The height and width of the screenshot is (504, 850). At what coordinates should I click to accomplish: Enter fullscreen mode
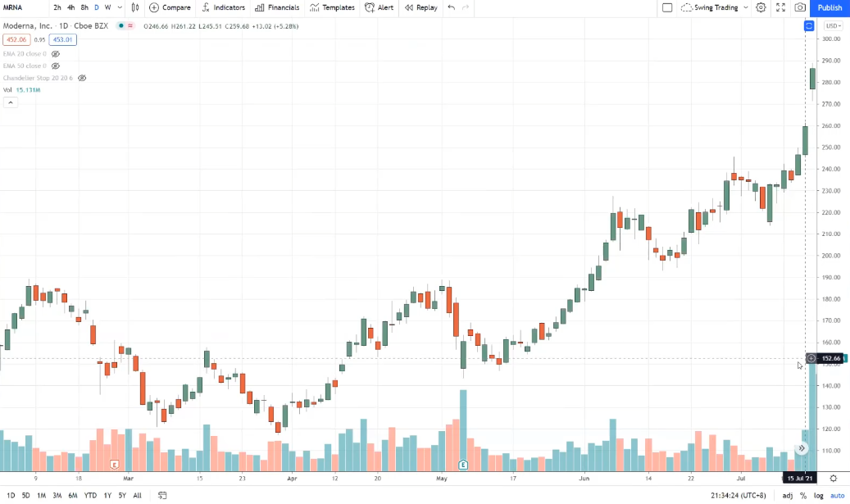tap(780, 7)
